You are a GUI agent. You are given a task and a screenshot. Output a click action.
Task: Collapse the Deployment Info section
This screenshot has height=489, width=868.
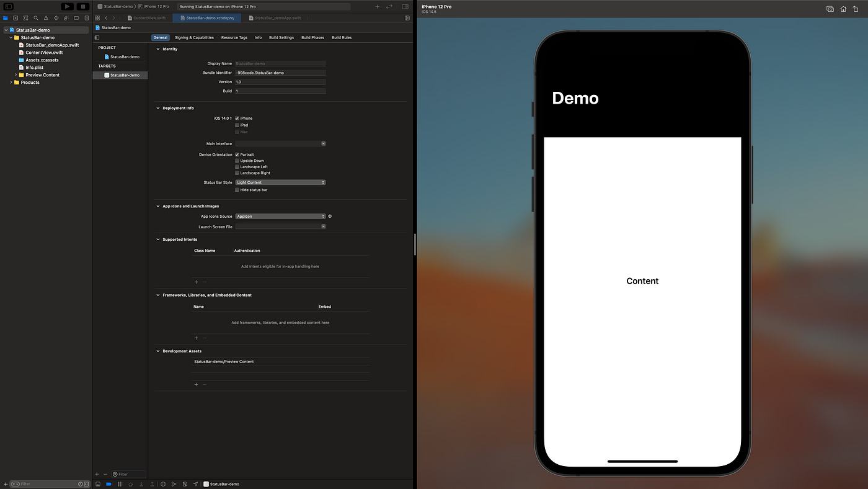(158, 108)
